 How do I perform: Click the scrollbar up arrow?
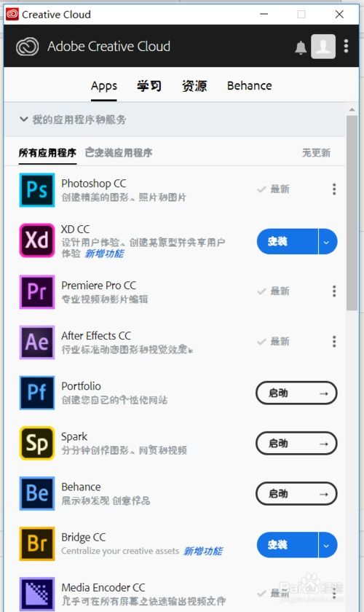(352, 110)
